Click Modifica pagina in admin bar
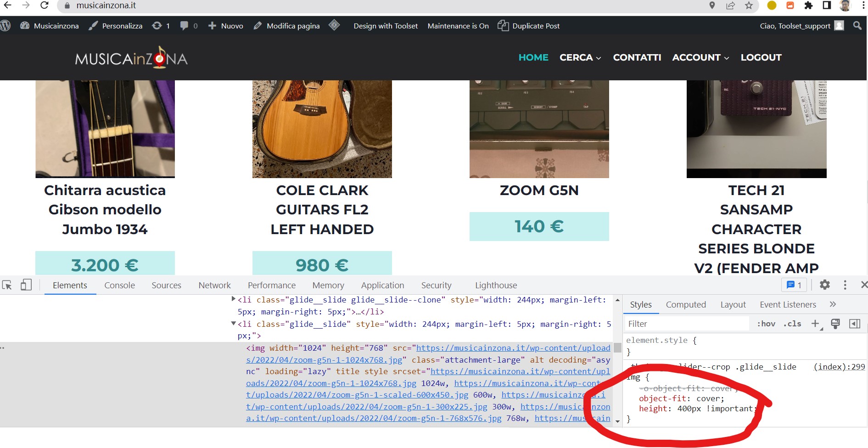The image size is (868, 448). [286, 26]
